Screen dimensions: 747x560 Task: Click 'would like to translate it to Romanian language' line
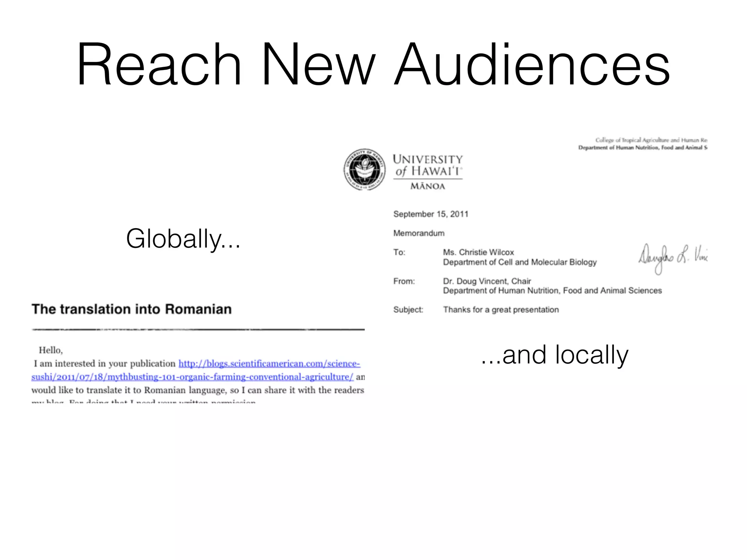[x=198, y=390]
